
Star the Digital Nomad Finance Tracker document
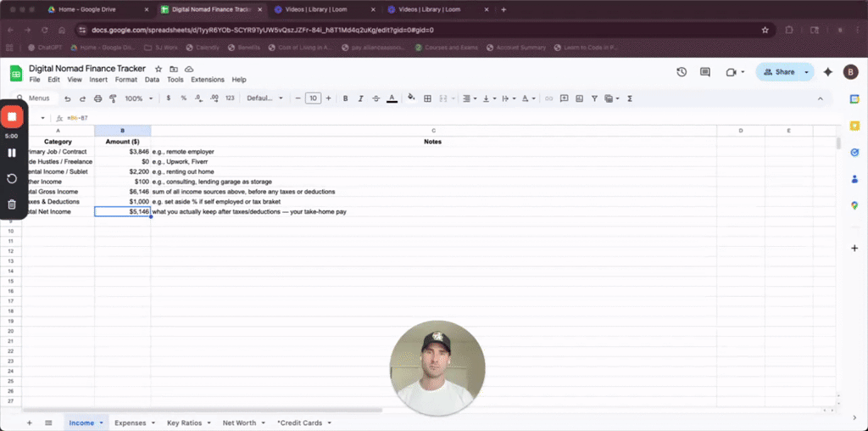(x=159, y=70)
